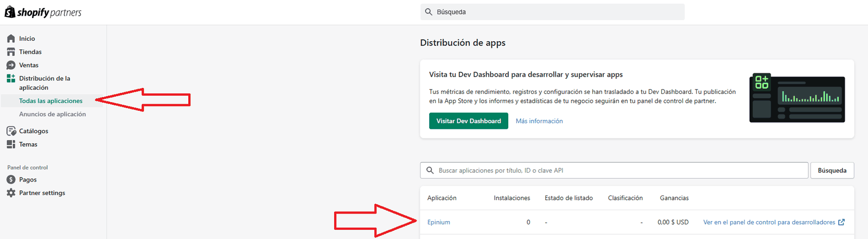Click the Visita tu Dev Dashboard banner heading
Image resolution: width=868 pixels, height=239 pixels.
coord(526,74)
